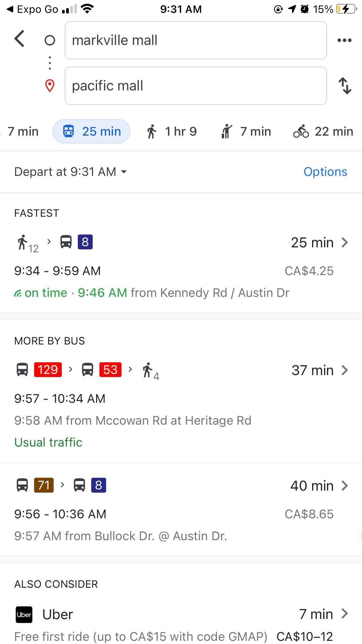Swap origin and destination with arrows icon

(x=345, y=86)
